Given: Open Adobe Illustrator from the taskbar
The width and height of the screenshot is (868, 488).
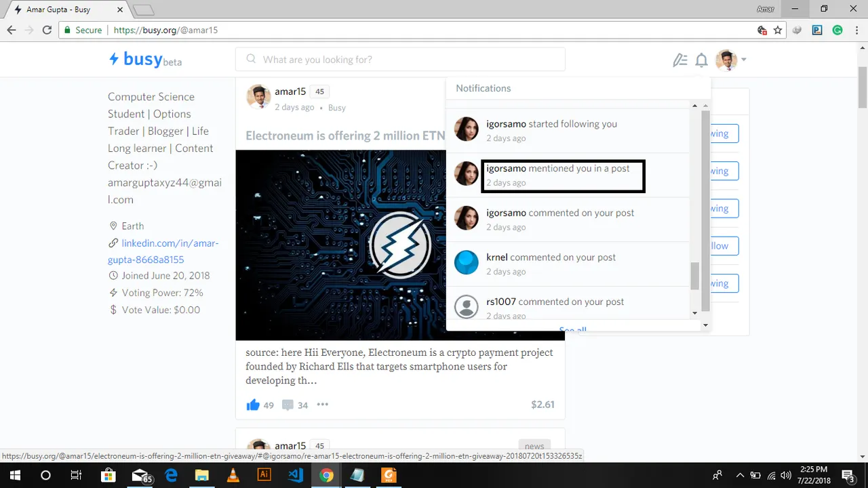Looking at the screenshot, I should point(264,475).
